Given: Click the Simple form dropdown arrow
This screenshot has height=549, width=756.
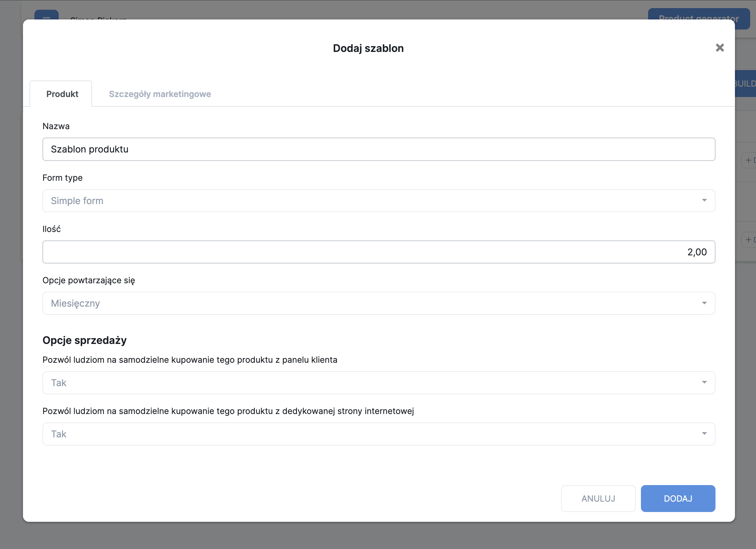Looking at the screenshot, I should tap(704, 201).
